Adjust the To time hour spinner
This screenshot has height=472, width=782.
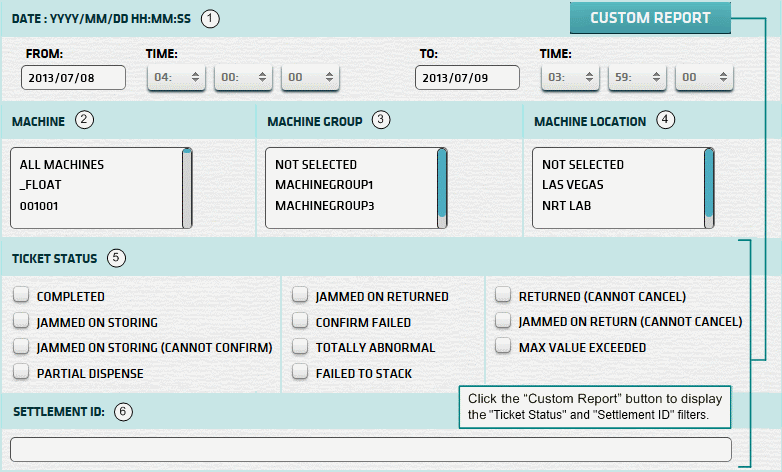[571, 78]
